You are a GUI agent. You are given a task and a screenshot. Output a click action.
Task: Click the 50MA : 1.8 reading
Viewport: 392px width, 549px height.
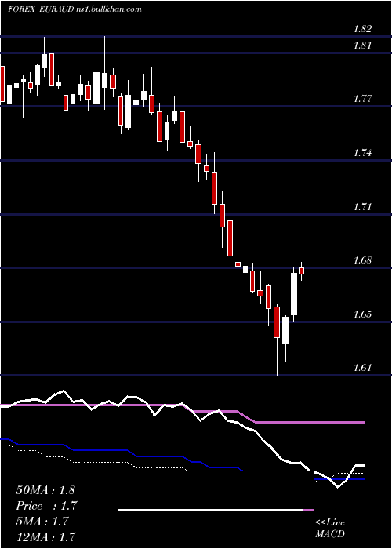[45, 490]
